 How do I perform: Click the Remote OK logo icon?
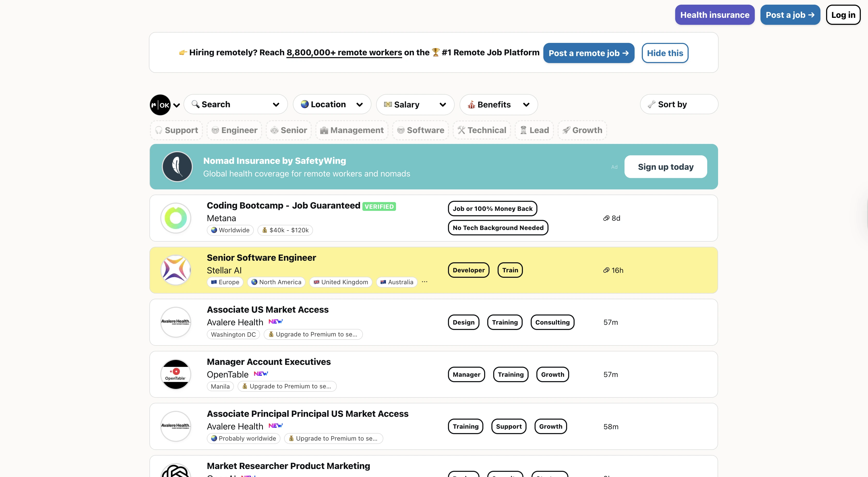[160, 105]
